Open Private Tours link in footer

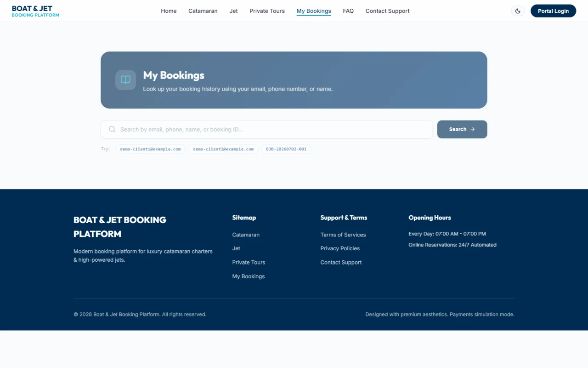click(x=249, y=262)
